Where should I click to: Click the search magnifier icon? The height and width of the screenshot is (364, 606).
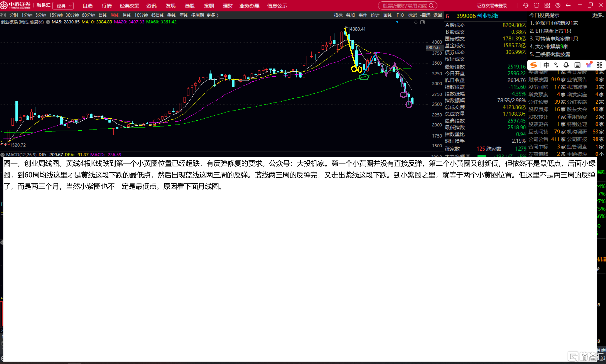(x=431, y=6)
